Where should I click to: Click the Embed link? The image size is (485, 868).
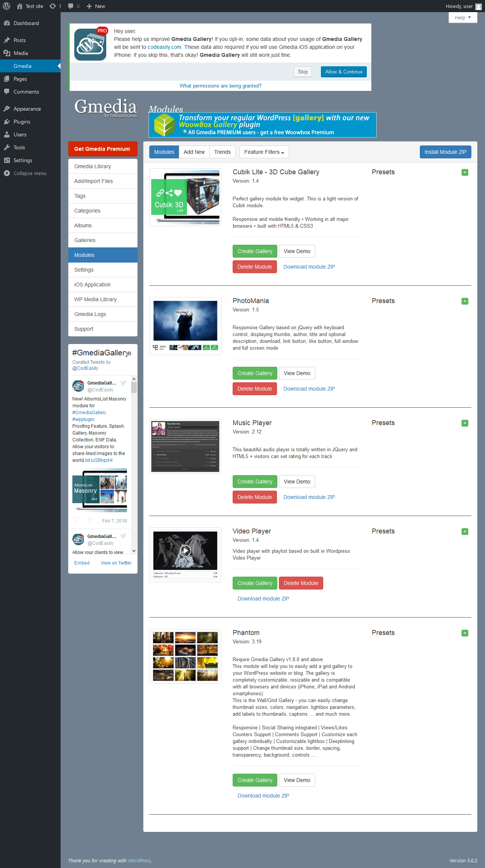click(x=82, y=563)
